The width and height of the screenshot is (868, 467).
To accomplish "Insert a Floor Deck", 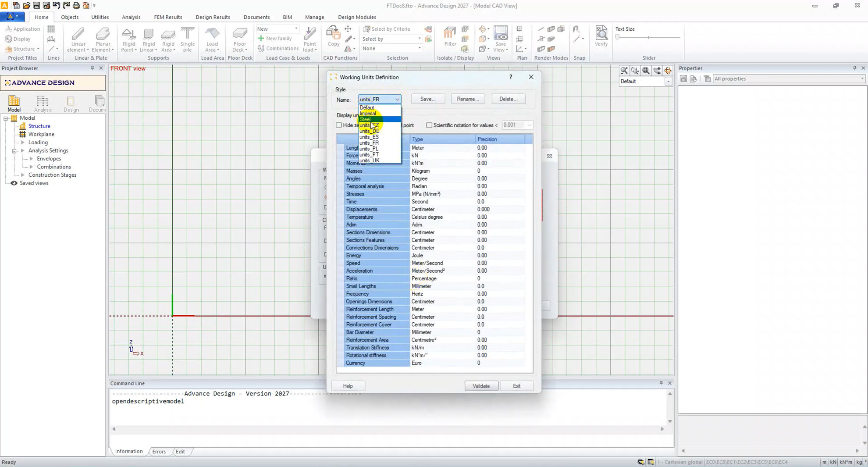I will [240, 39].
